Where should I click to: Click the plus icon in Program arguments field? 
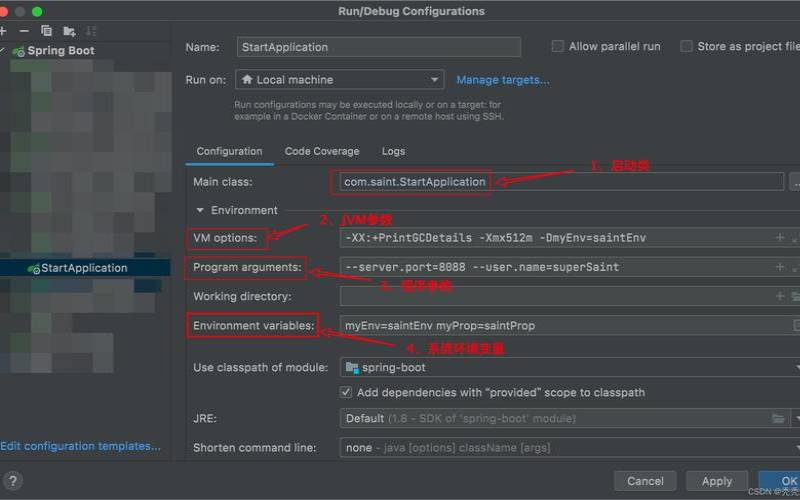click(780, 267)
